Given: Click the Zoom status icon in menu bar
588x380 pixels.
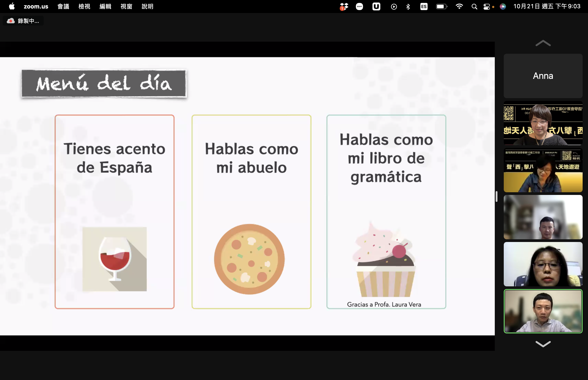Looking at the screenshot, I should (x=359, y=7).
